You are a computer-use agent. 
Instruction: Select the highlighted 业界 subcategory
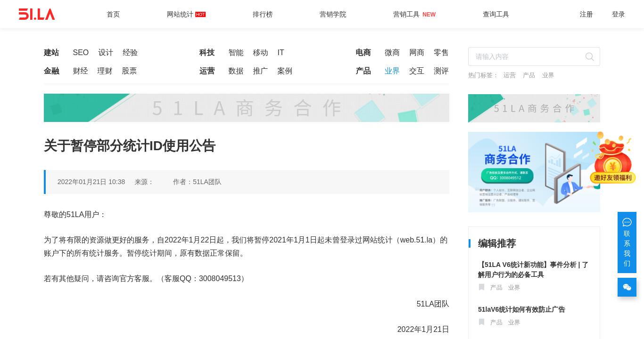[392, 71]
